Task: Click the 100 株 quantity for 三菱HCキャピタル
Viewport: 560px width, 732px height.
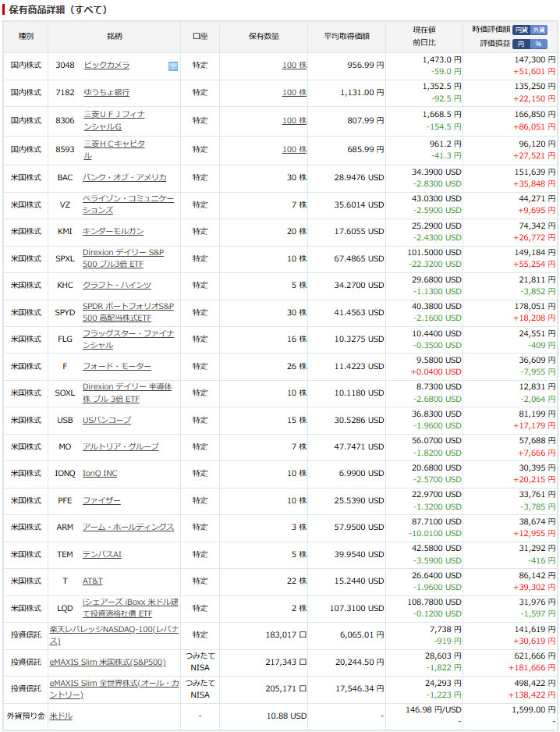Action: [293, 149]
